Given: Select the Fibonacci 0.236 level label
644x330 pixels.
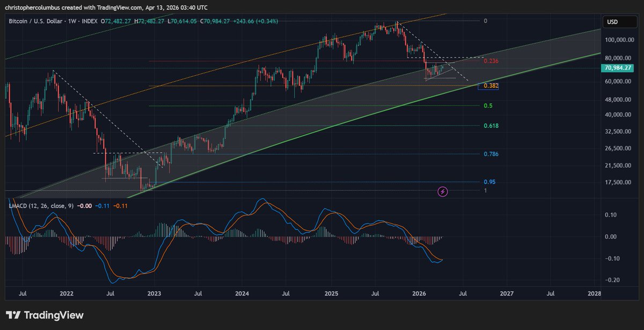Looking at the screenshot, I should 492,61.
